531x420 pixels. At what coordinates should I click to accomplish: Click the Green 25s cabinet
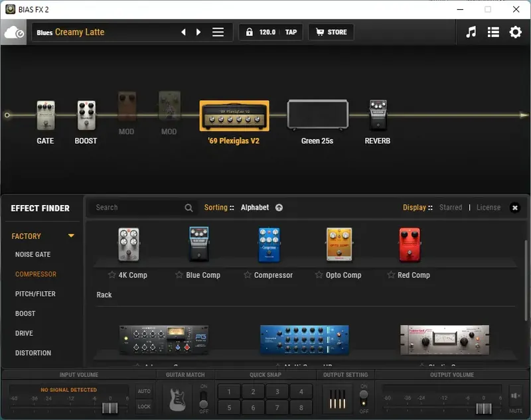pyautogui.click(x=318, y=113)
